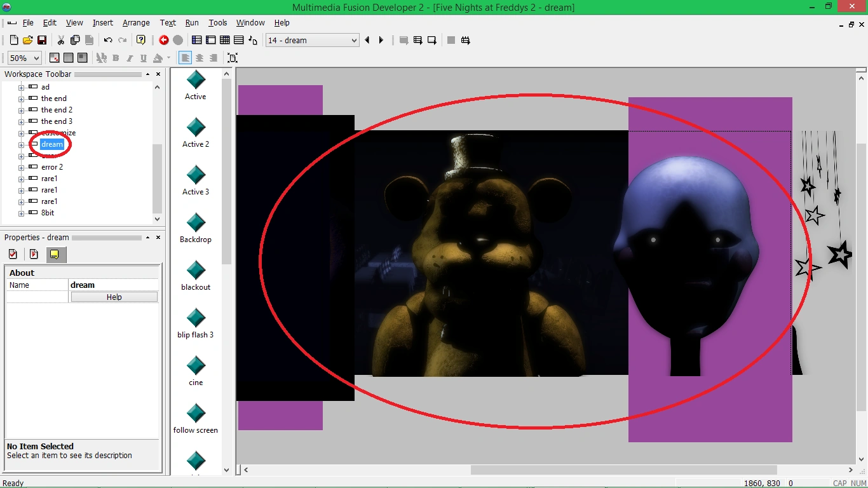The height and width of the screenshot is (488, 868).
Task: Expand the 'the end 2' frame node
Action: click(x=21, y=111)
